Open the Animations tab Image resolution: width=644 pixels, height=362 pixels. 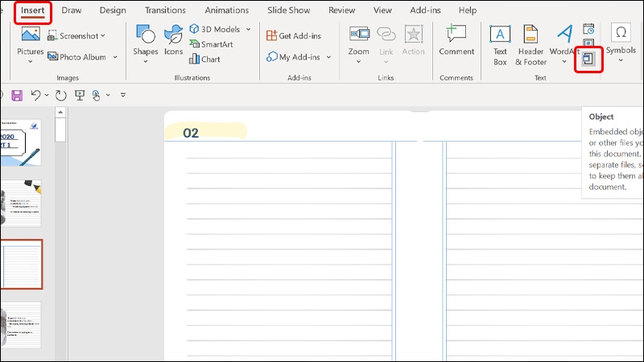point(227,10)
